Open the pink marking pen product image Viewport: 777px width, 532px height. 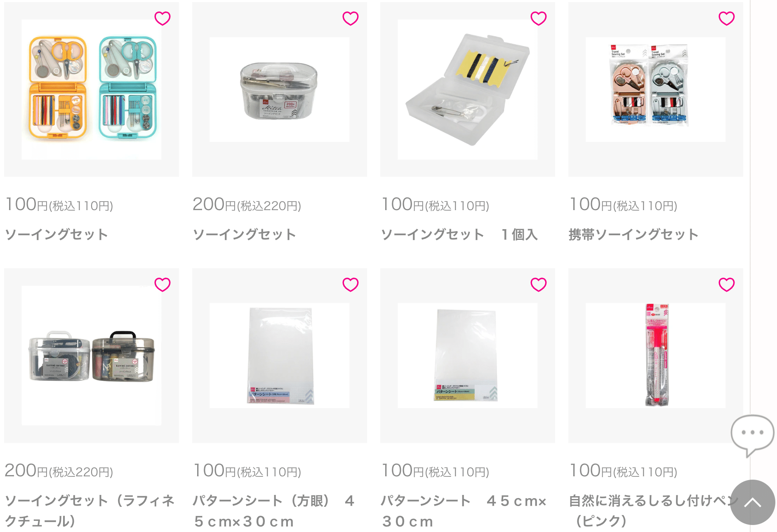point(656,356)
